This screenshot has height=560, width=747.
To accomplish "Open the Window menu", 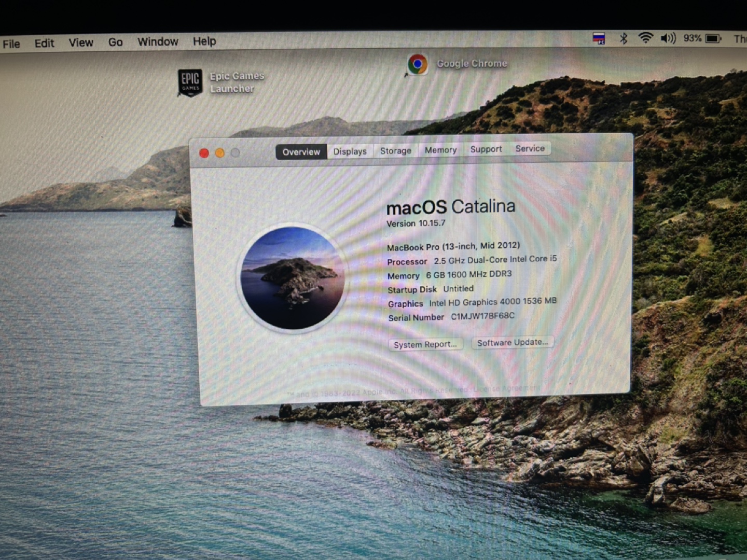I will pos(158,42).
